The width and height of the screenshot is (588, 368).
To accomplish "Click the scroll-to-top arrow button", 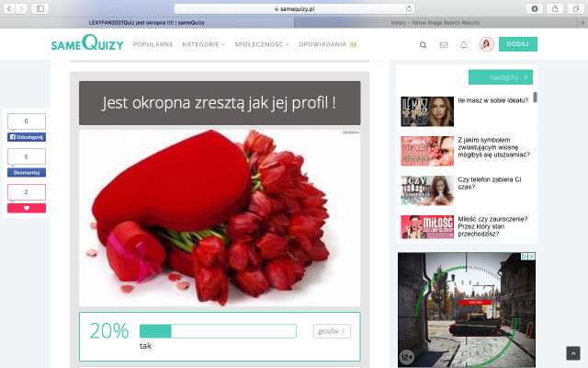I will [573, 353].
